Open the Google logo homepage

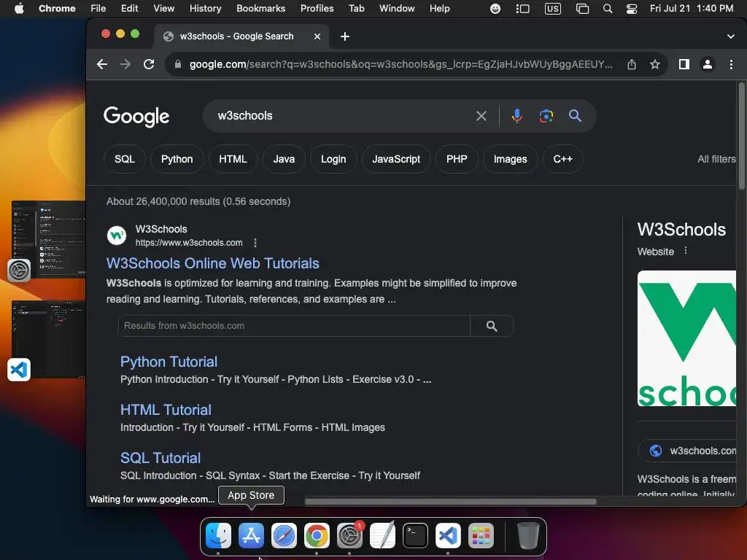(x=136, y=117)
